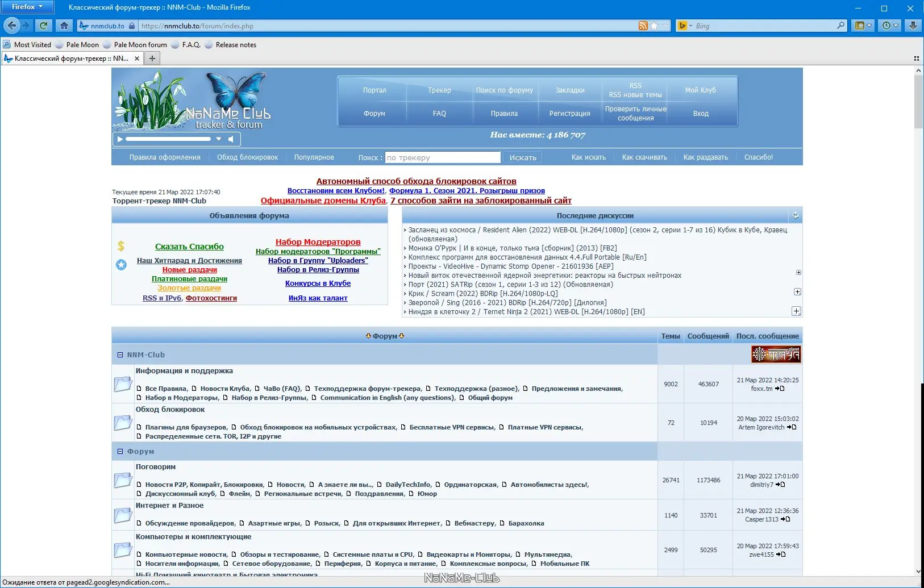Open the Трекер navigation item

pos(439,90)
